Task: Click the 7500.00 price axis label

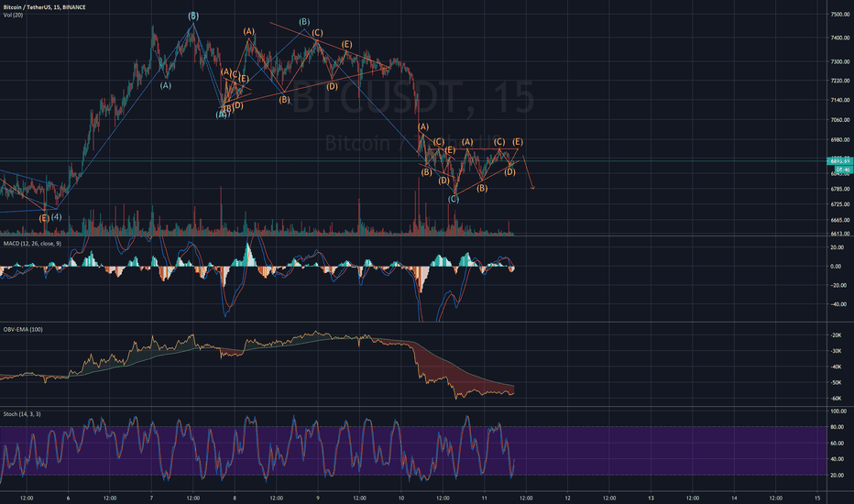Action: [839, 15]
